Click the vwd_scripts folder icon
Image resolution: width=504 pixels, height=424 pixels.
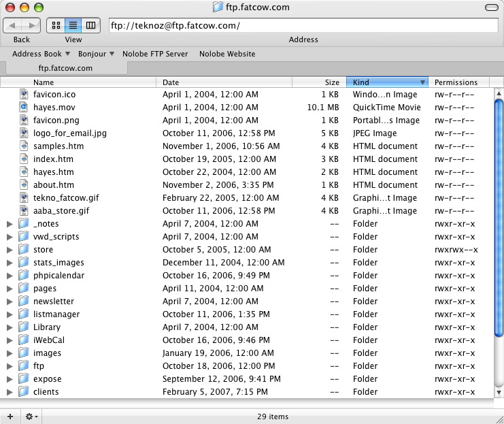(x=23, y=236)
